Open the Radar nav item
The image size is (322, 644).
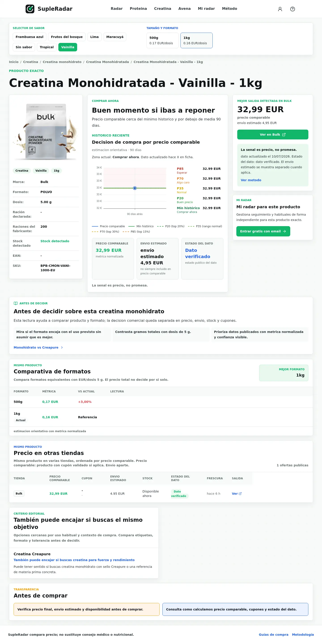pyautogui.click(x=117, y=8)
